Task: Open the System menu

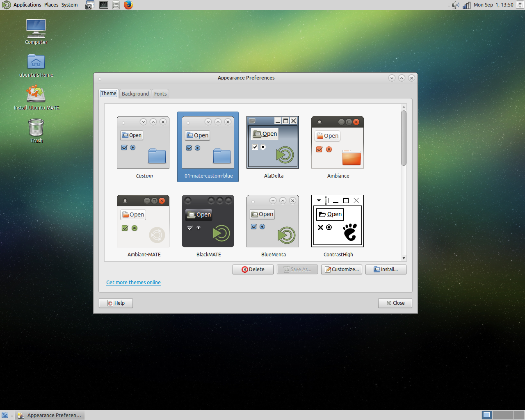Action: 69,5
